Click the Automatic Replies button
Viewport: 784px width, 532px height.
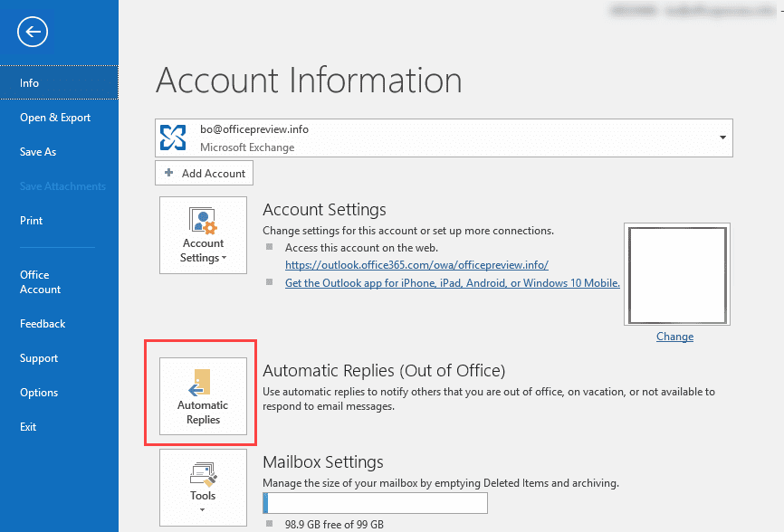(203, 396)
